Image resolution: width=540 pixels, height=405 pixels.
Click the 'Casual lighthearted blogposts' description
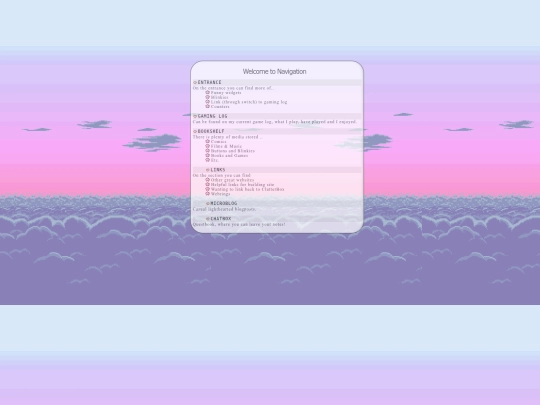tap(224, 209)
